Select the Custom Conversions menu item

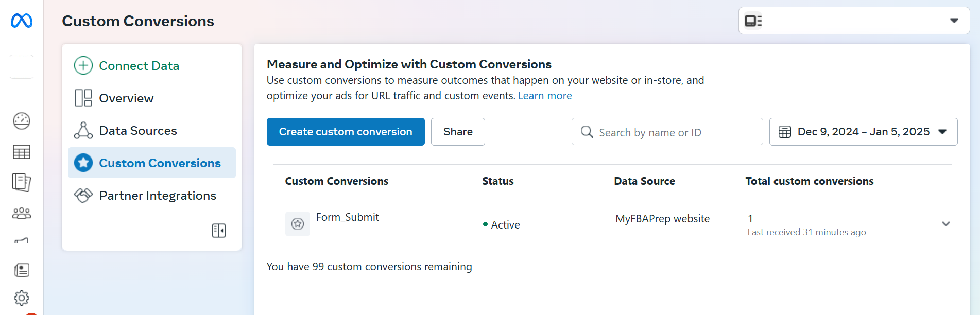(x=152, y=163)
